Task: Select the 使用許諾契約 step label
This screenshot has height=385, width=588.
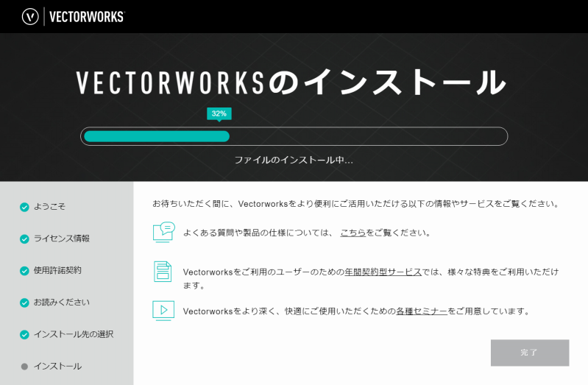Action: [x=57, y=270]
